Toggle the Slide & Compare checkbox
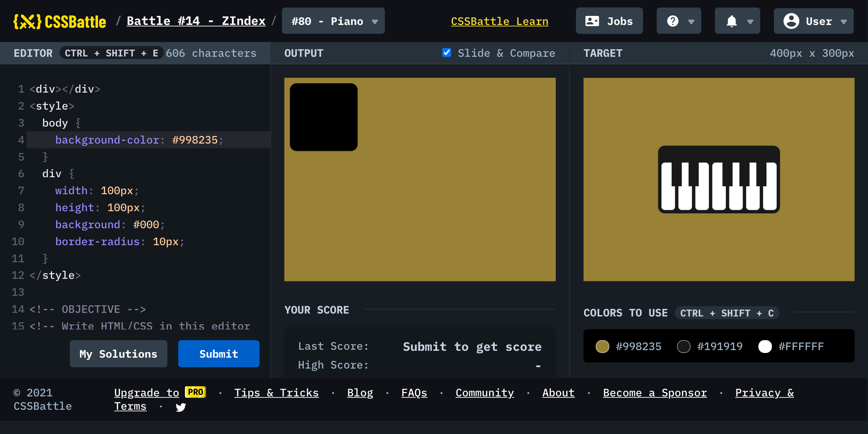 pyautogui.click(x=447, y=53)
